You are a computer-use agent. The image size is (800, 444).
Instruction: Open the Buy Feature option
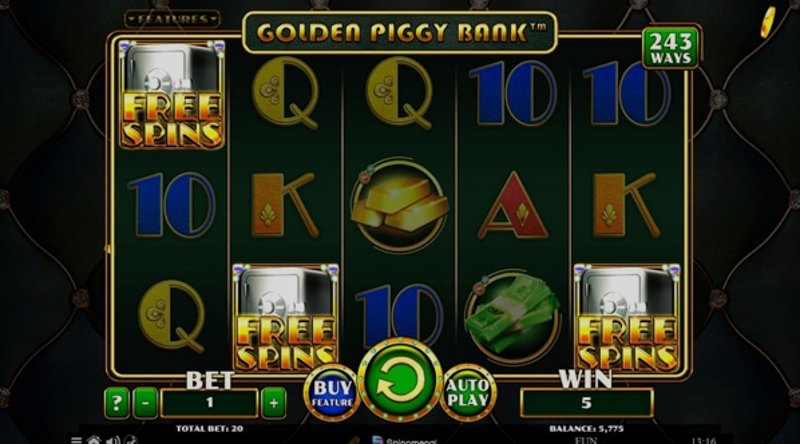(x=332, y=393)
